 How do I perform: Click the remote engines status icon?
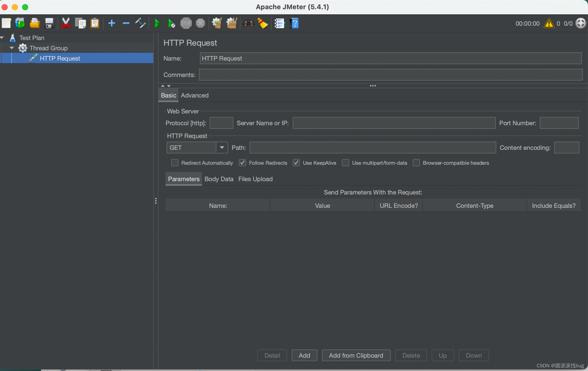coord(581,23)
